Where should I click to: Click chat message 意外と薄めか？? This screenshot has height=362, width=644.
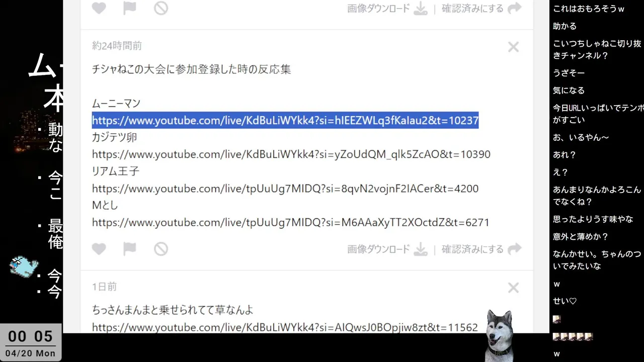(x=581, y=236)
